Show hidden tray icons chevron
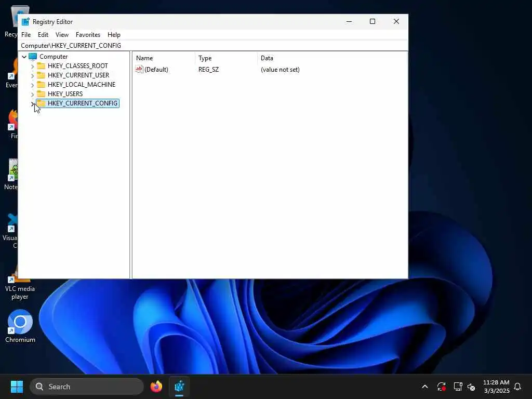The width and height of the screenshot is (532, 399). [x=425, y=387]
